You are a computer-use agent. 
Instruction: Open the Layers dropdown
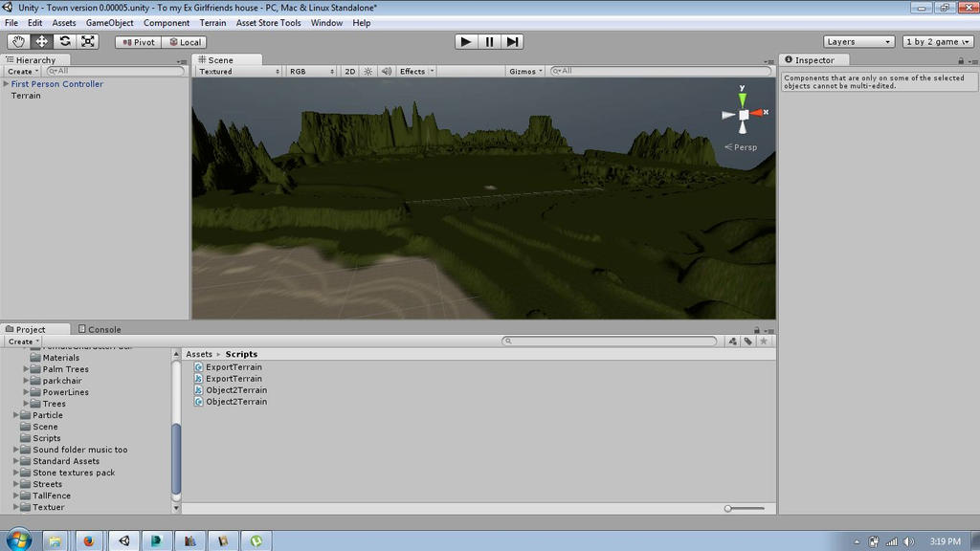(x=858, y=42)
